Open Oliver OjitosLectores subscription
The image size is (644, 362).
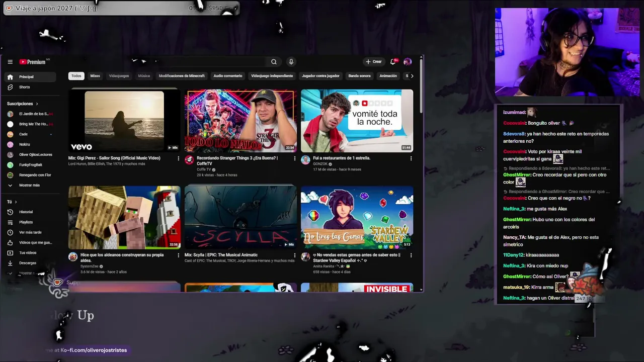tap(31, 155)
